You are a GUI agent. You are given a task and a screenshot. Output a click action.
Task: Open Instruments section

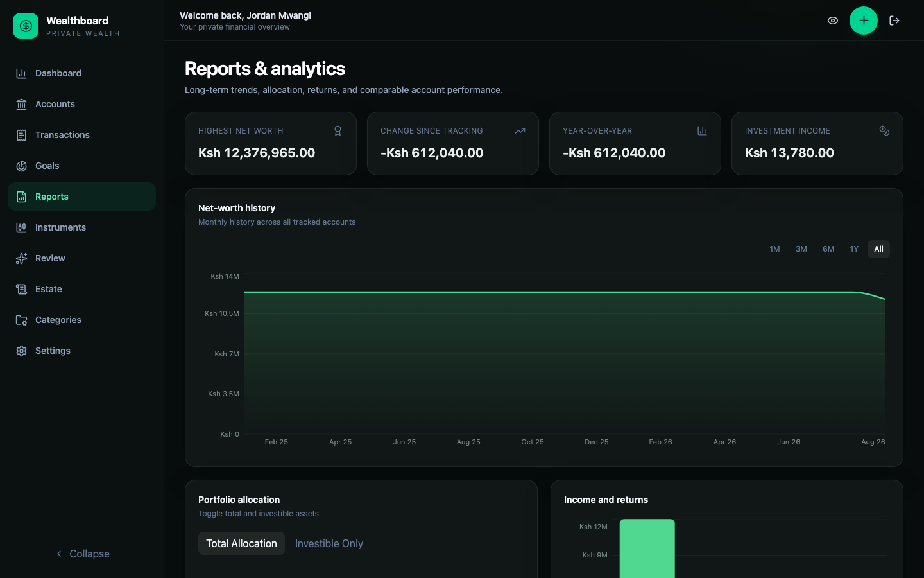pos(81,227)
